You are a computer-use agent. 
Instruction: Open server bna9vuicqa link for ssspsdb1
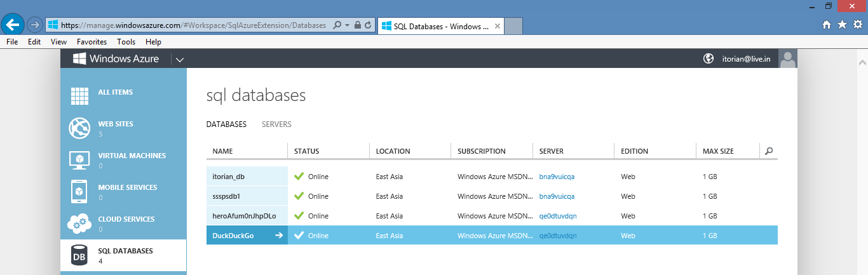(x=557, y=196)
